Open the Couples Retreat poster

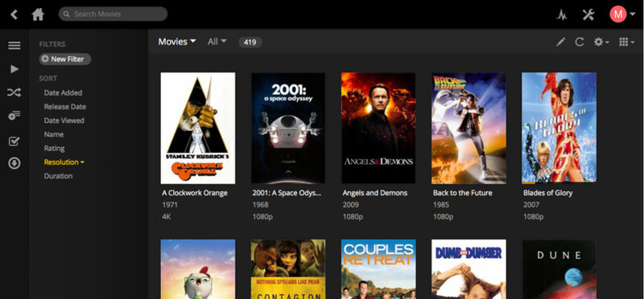click(378, 269)
